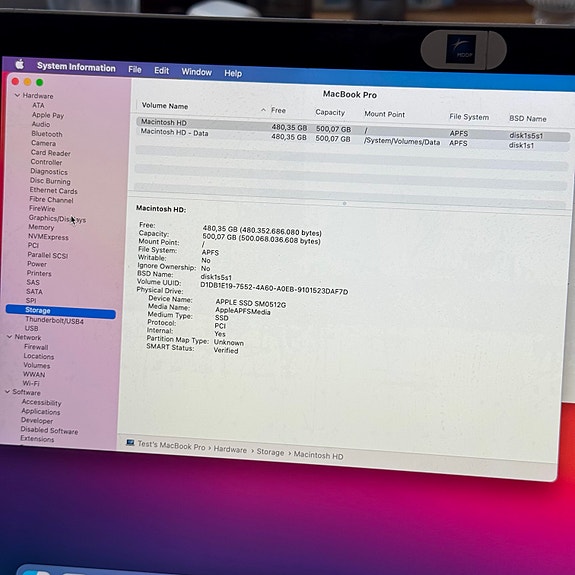
Task: Collapse the Software section
Action: coord(7,392)
